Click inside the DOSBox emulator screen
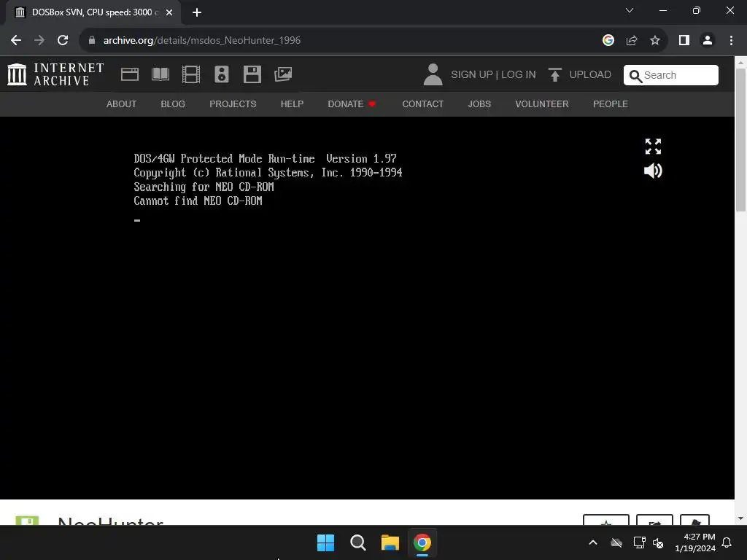747x560 pixels. tap(368, 308)
